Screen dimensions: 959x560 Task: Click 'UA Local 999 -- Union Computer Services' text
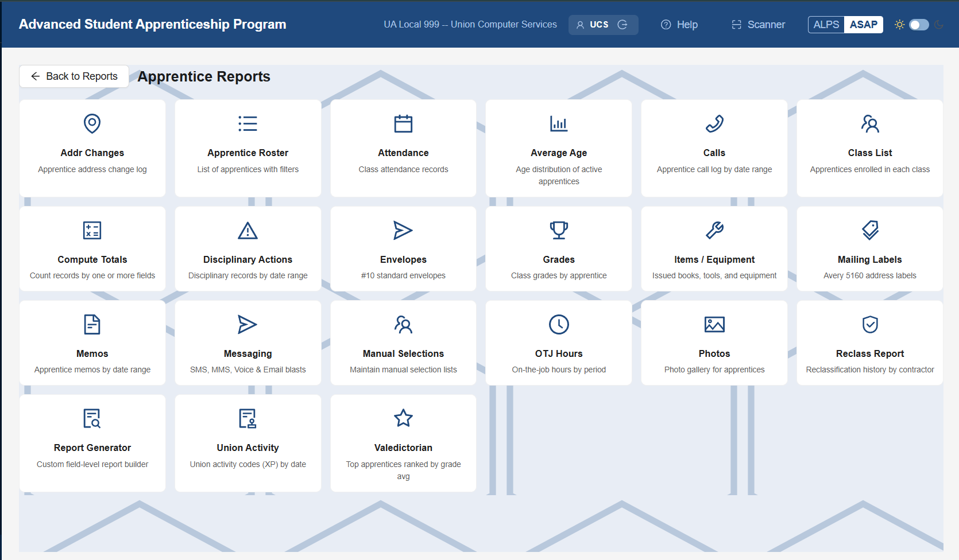(470, 25)
